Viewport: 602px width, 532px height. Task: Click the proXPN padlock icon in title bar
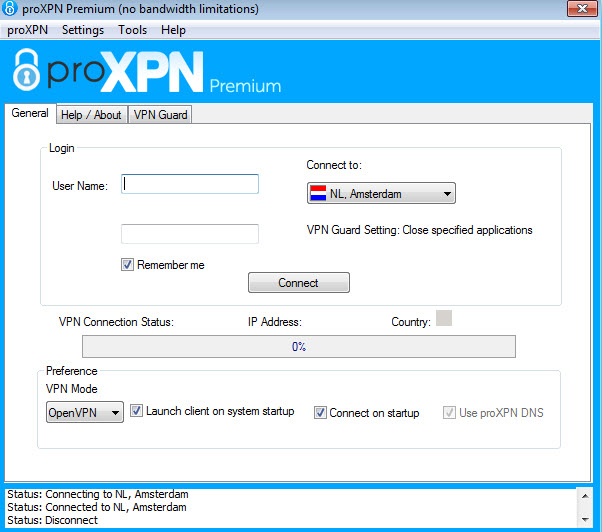click(9, 8)
